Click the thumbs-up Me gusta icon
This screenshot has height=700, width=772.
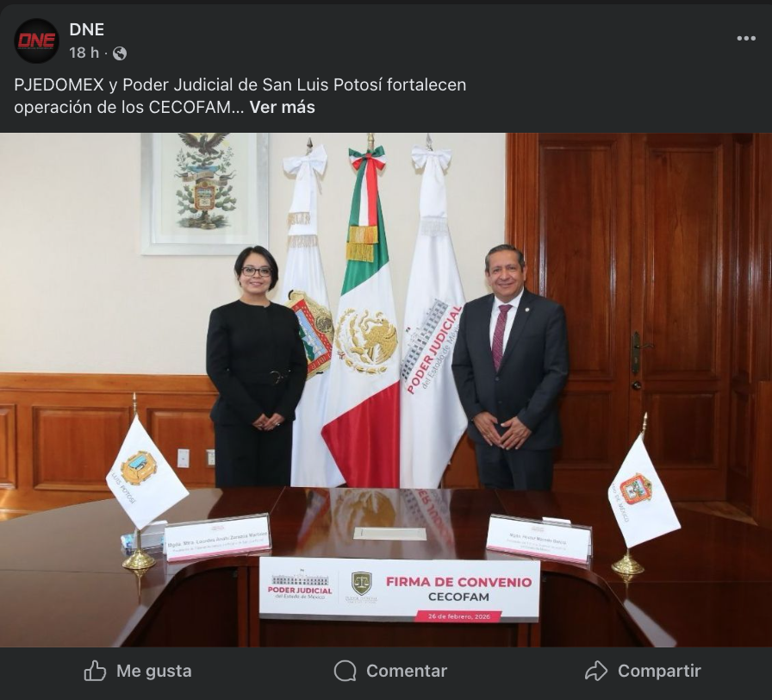pyautogui.click(x=95, y=671)
